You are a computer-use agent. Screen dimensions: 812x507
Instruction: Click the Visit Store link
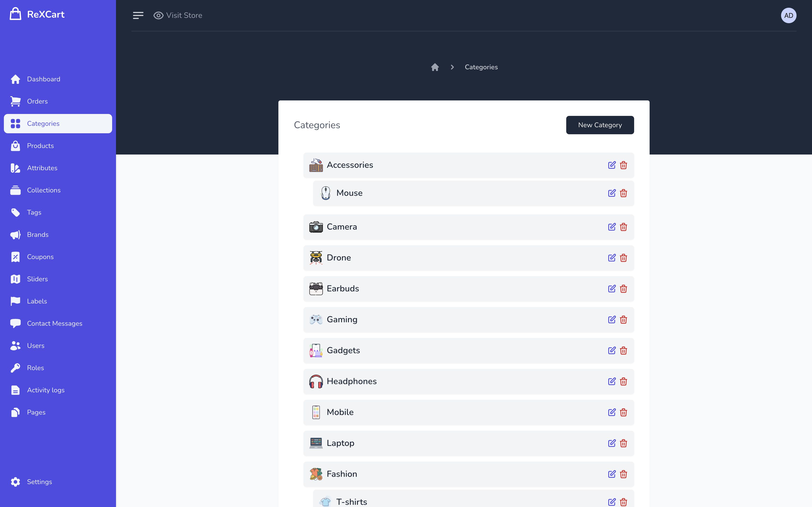coord(178,15)
